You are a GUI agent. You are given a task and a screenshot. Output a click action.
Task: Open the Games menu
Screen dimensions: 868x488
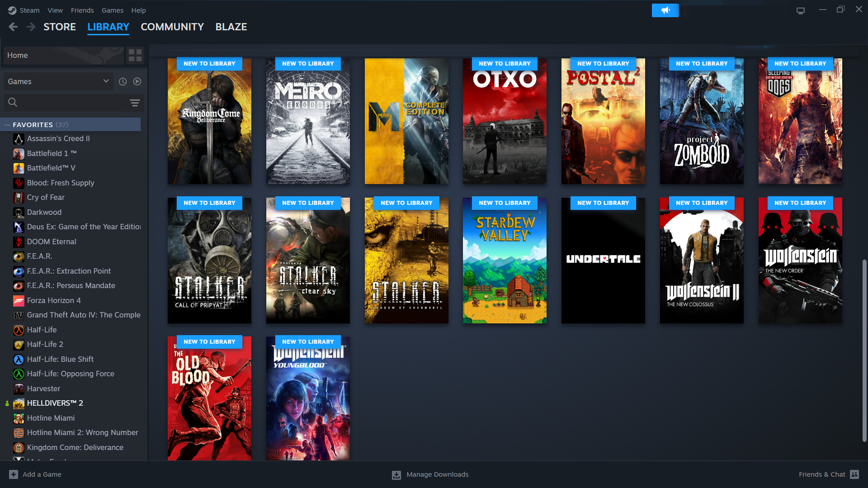(x=113, y=10)
